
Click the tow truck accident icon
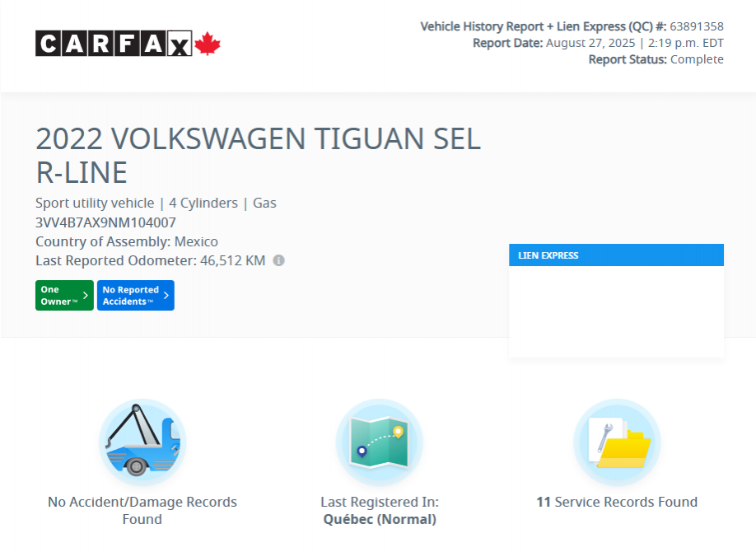pyautogui.click(x=142, y=442)
